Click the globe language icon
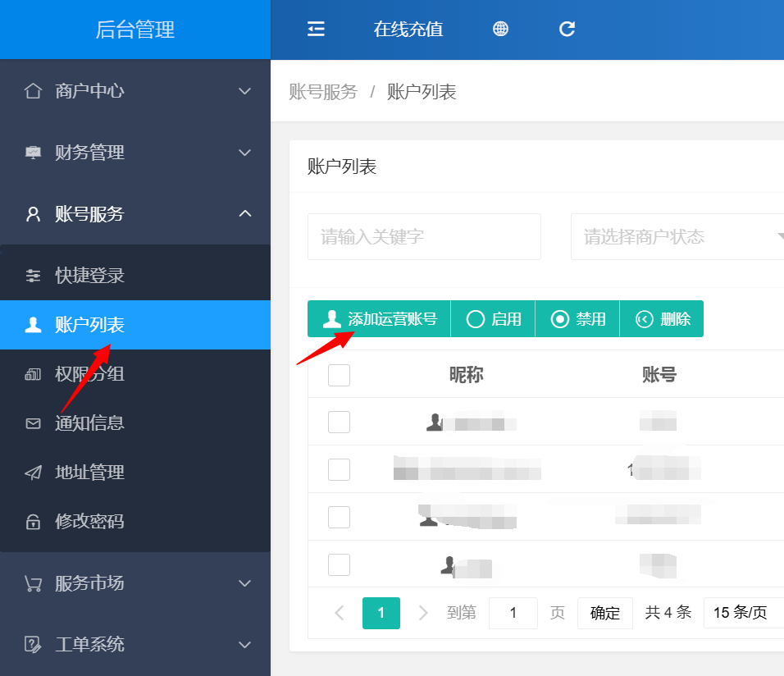 (x=500, y=30)
